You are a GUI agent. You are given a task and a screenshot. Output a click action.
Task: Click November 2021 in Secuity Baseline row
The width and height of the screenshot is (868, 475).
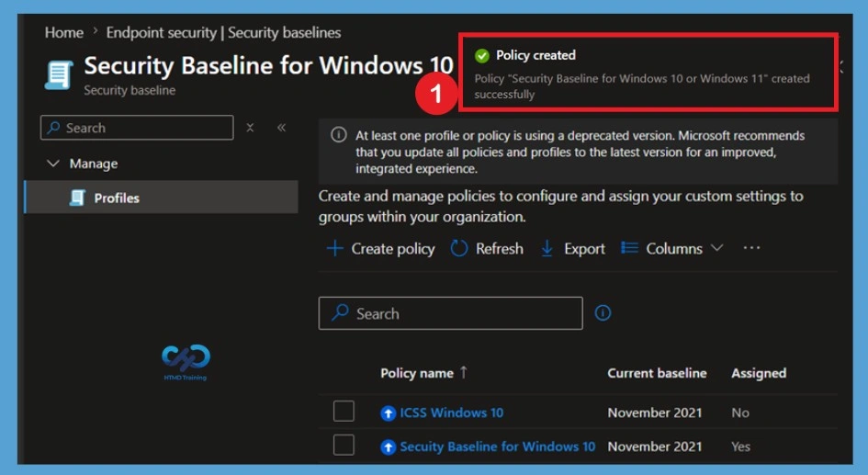[x=655, y=447]
